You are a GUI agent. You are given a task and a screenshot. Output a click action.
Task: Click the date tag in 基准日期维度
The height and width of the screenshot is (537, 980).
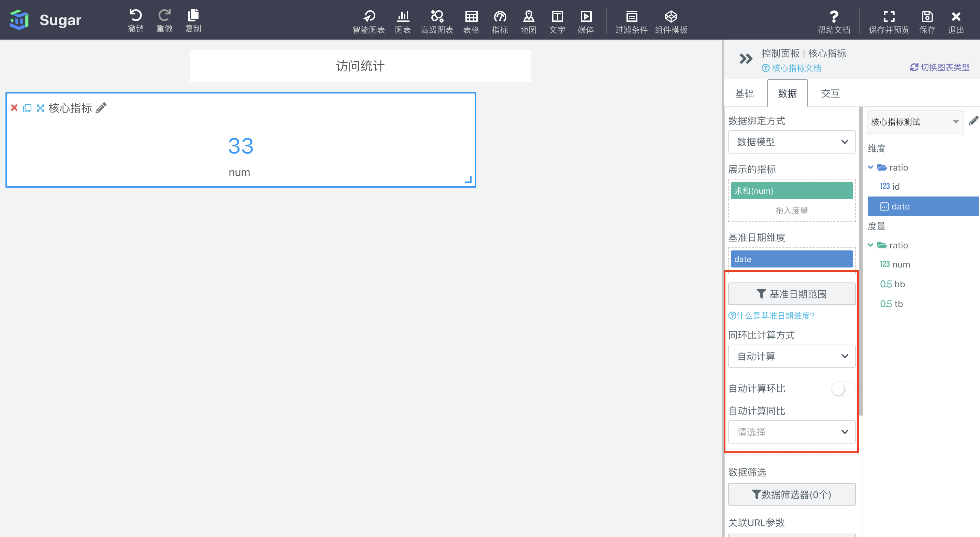[x=792, y=259]
